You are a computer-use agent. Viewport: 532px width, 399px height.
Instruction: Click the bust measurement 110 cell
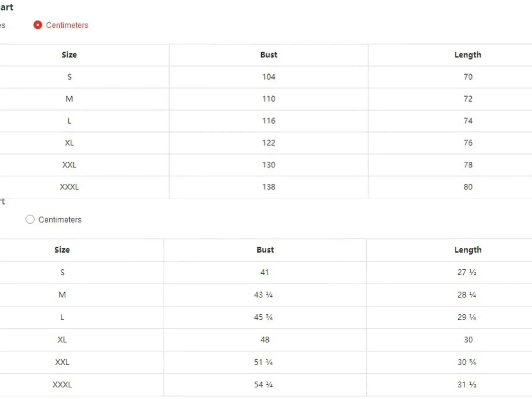268,99
